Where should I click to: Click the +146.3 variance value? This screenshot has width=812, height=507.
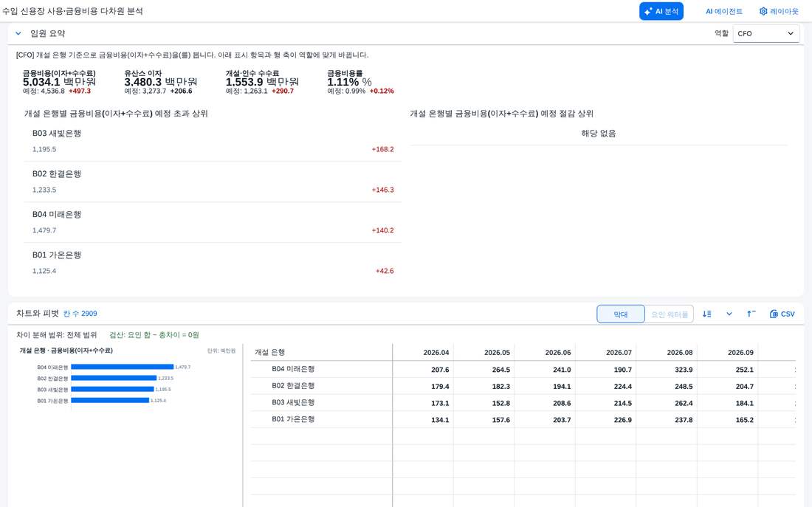[x=382, y=190]
